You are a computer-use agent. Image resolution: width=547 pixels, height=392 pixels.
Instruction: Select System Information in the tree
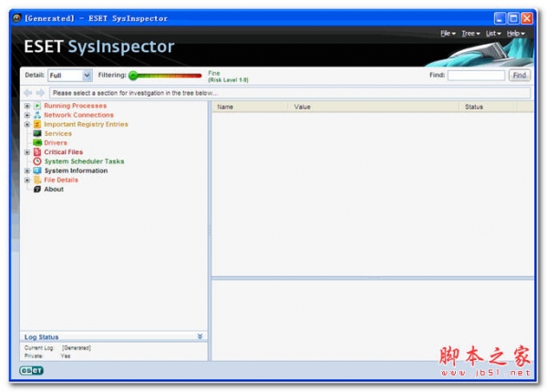76,170
